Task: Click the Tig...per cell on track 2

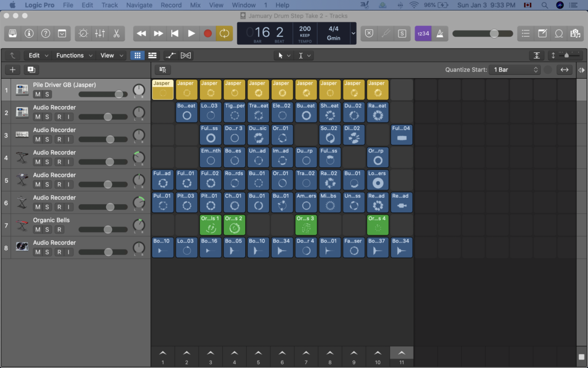Action: tap(234, 112)
